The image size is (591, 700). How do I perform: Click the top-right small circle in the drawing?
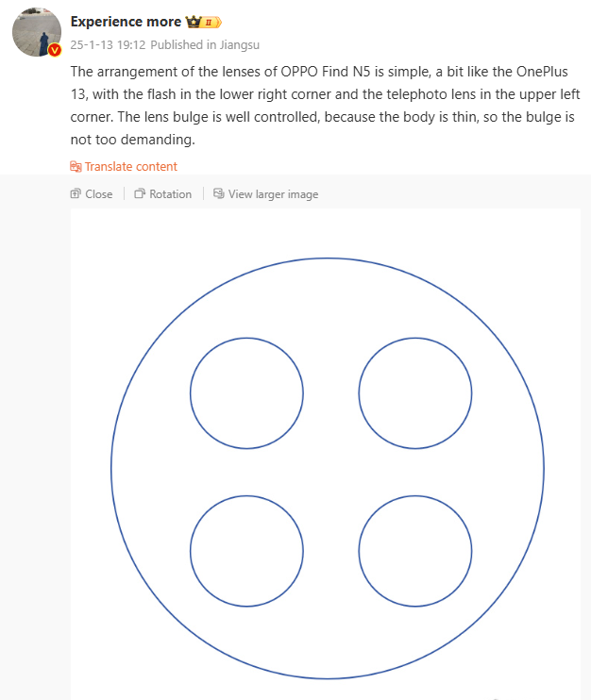tap(415, 392)
